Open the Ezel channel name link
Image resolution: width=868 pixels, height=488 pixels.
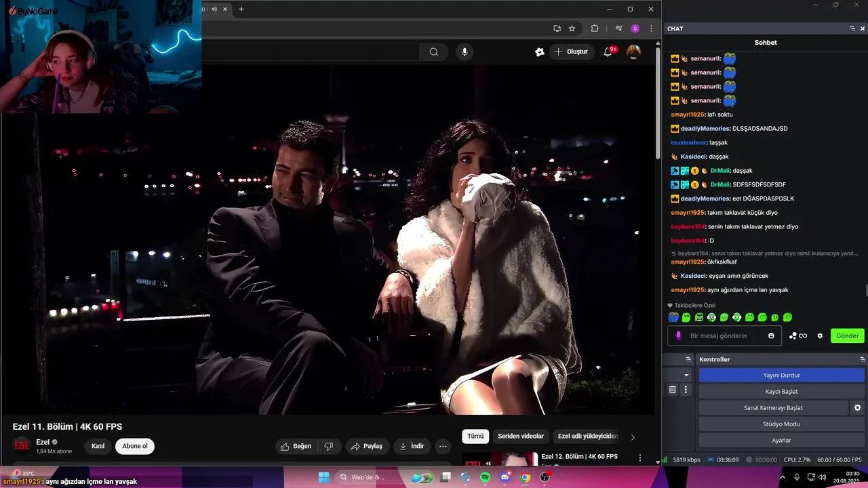click(x=43, y=442)
